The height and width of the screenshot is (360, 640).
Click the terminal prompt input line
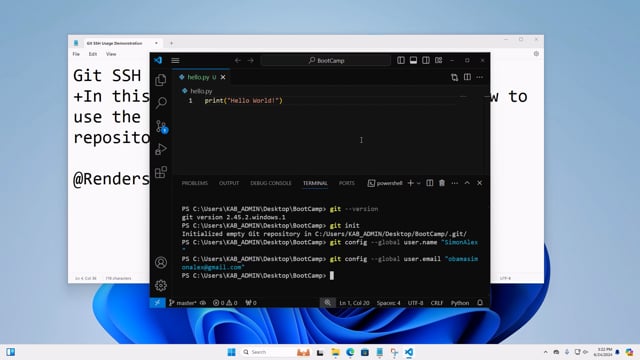[x=330, y=276]
